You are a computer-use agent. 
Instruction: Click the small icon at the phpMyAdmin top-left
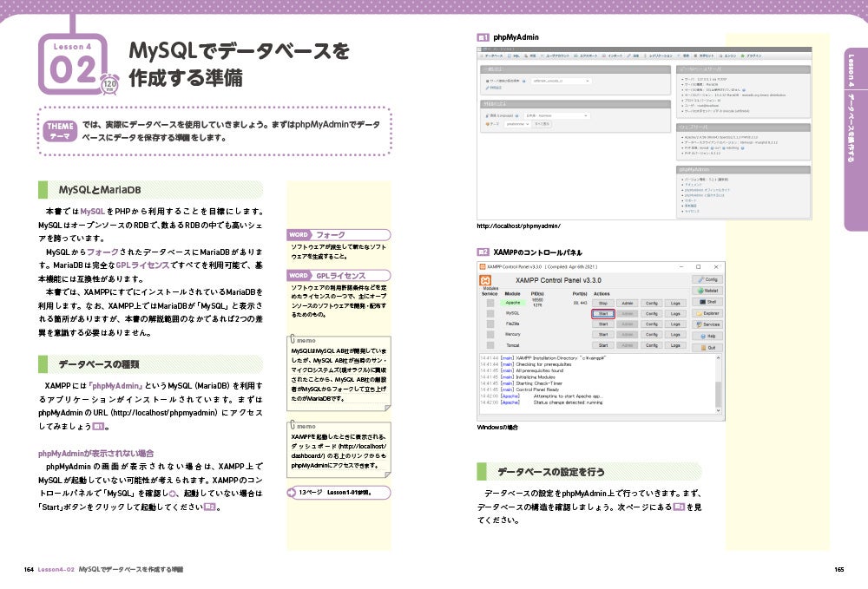(x=479, y=49)
